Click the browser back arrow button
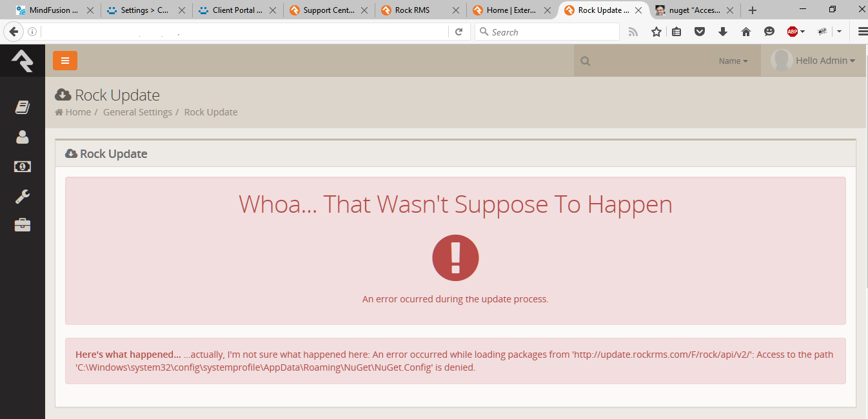 (x=14, y=32)
